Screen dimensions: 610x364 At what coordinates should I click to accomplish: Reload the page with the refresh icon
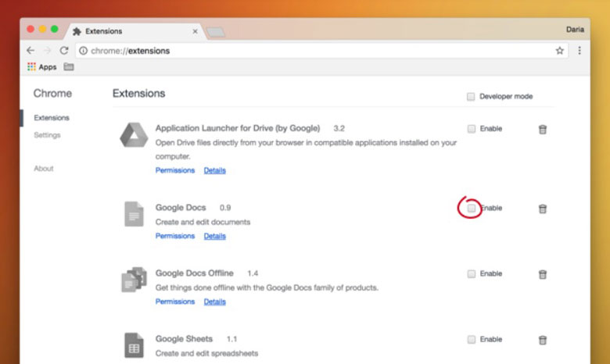point(64,51)
